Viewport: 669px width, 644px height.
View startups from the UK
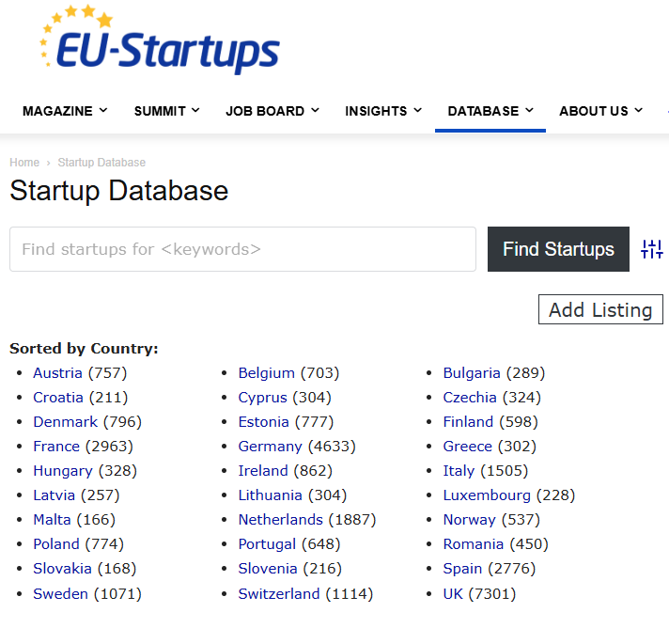453,594
